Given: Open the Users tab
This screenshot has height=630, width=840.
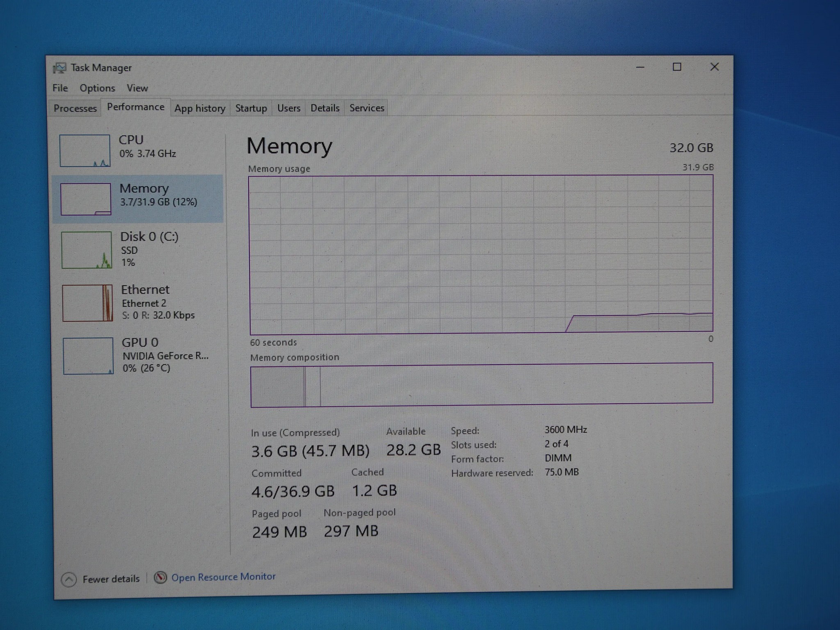Looking at the screenshot, I should click(289, 108).
